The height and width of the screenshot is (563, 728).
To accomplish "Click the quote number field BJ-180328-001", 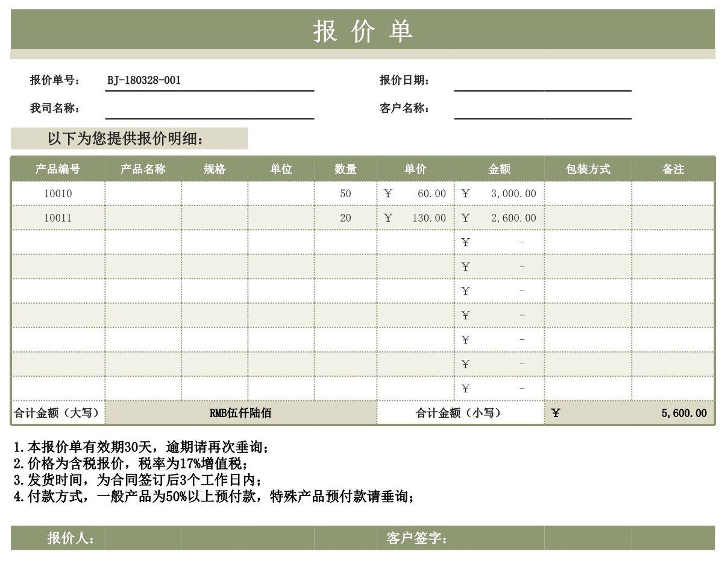I will coord(209,81).
